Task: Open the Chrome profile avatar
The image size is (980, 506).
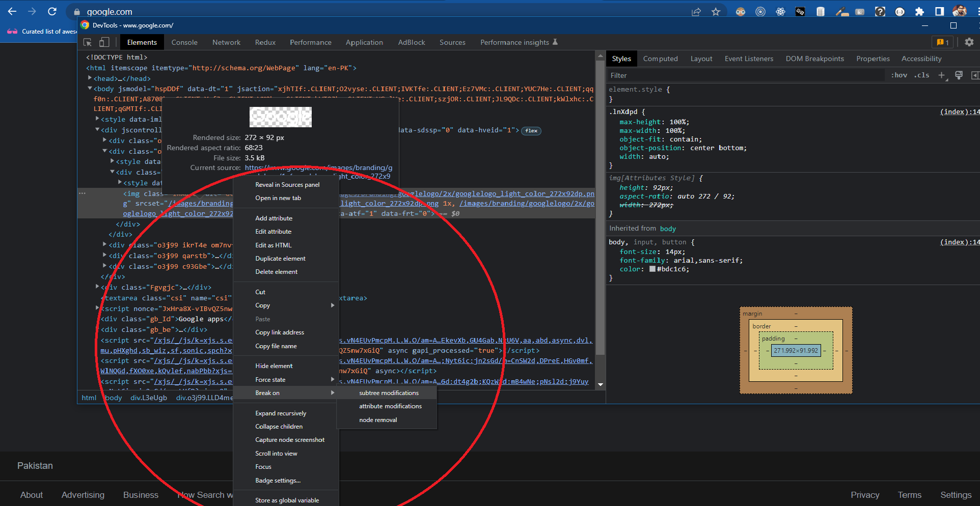Action: pyautogui.click(x=960, y=11)
